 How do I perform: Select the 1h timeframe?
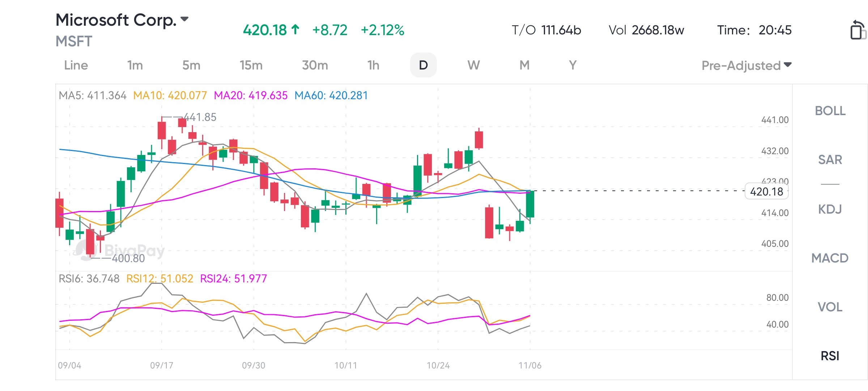coord(373,65)
